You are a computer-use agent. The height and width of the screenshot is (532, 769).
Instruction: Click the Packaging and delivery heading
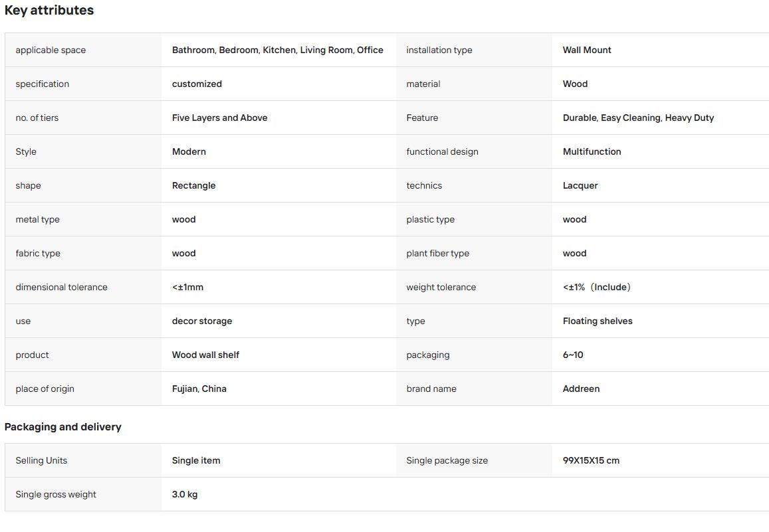tap(62, 426)
